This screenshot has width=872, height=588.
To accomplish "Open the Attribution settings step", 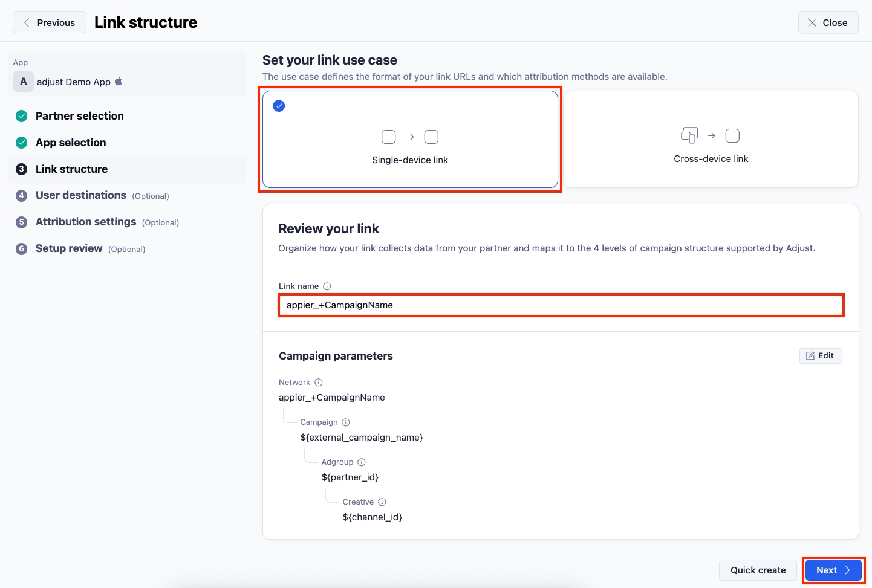I will click(x=86, y=222).
